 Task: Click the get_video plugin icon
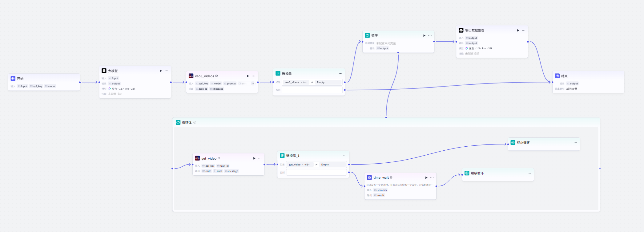[197, 158]
